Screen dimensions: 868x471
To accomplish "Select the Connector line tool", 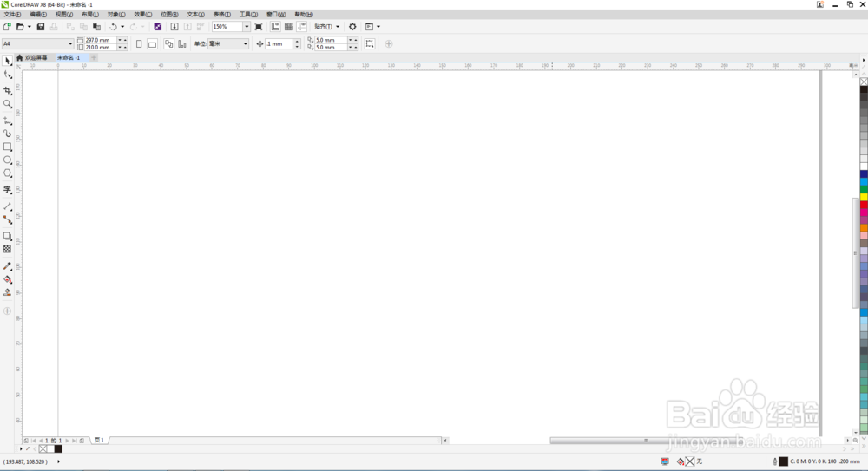I will pyautogui.click(x=7, y=219).
